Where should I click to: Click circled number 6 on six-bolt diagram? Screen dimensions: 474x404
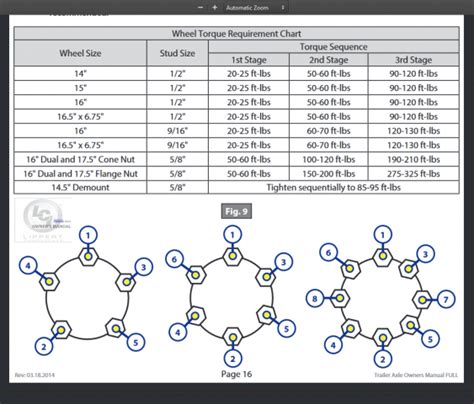174,259
